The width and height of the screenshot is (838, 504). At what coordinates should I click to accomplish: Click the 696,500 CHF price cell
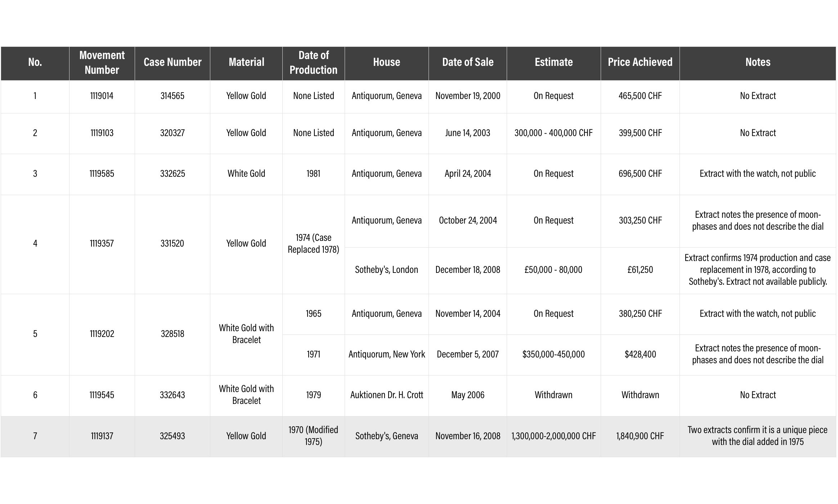pos(640,174)
